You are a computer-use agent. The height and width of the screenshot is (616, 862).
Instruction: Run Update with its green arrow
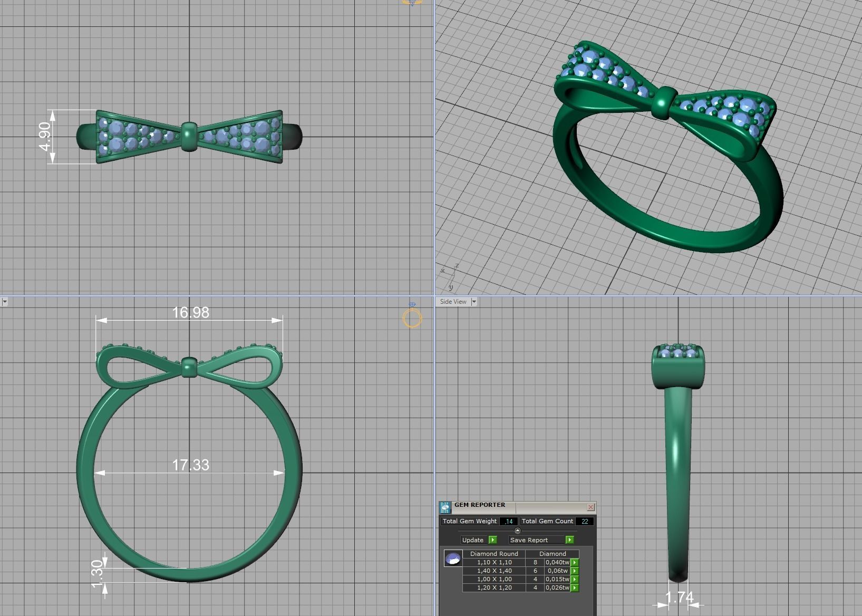pos(492,540)
